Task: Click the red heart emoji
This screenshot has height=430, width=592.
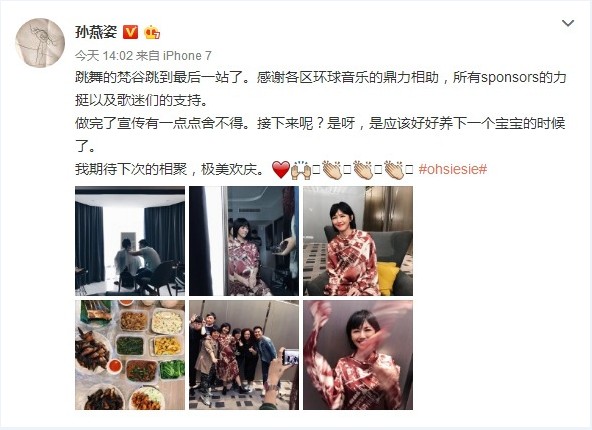Action: [x=281, y=170]
